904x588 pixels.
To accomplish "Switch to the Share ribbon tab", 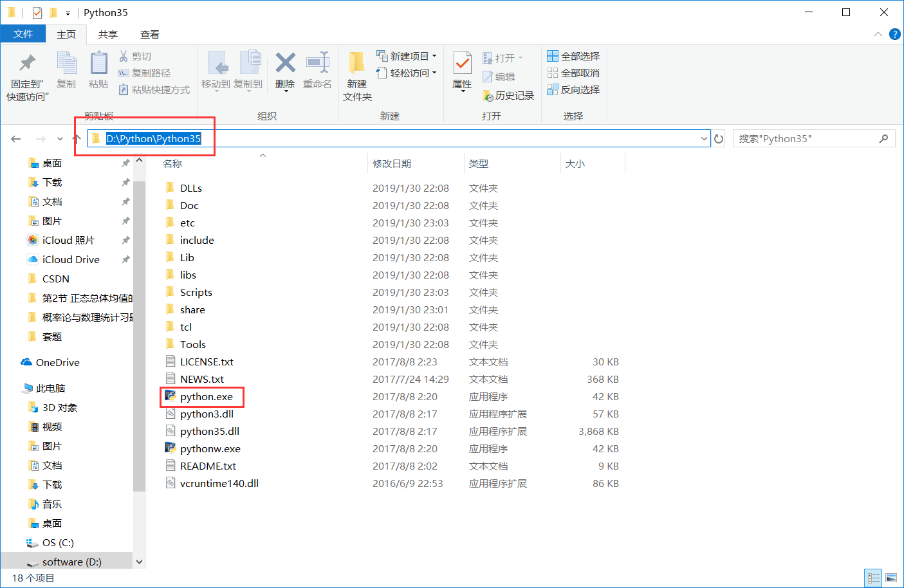I will click(108, 34).
